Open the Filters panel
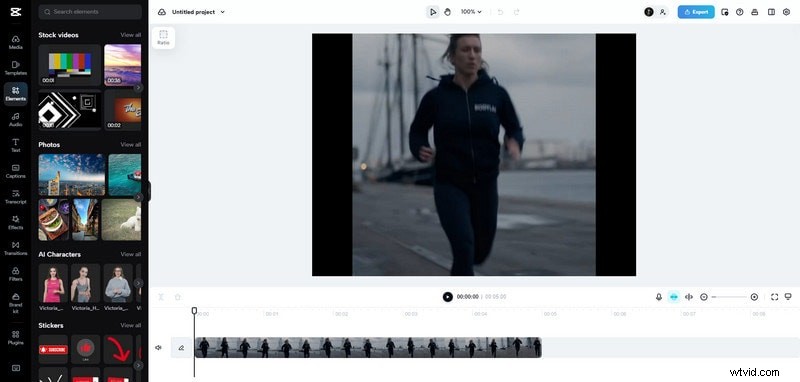The image size is (800, 382). [15, 274]
